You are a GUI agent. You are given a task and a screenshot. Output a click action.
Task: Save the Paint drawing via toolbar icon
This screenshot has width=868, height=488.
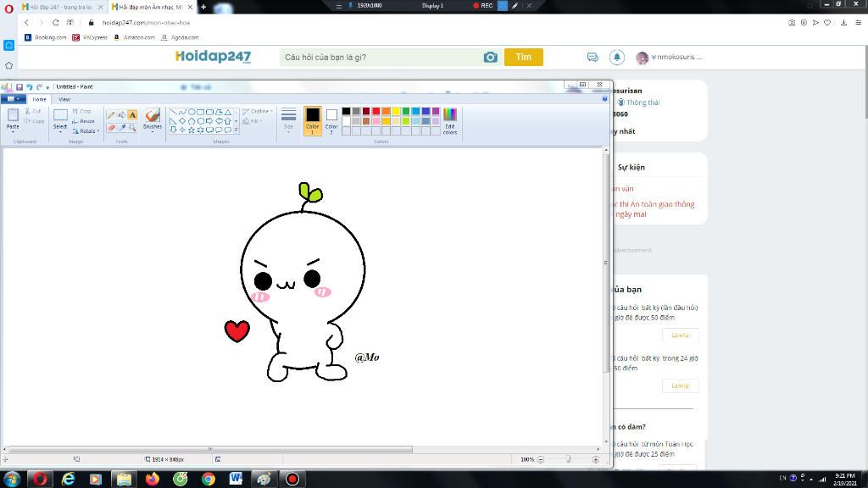(19, 87)
